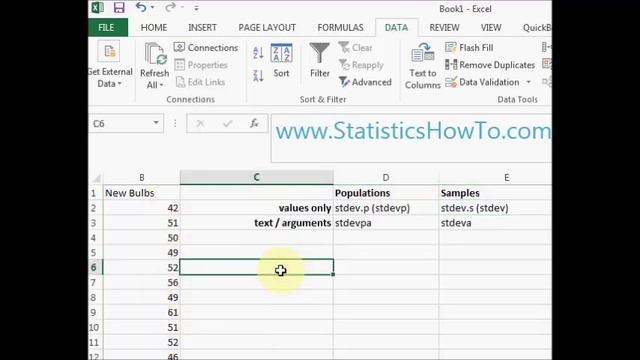
Task: Open the Name Box dropdown arrow
Action: click(x=156, y=123)
